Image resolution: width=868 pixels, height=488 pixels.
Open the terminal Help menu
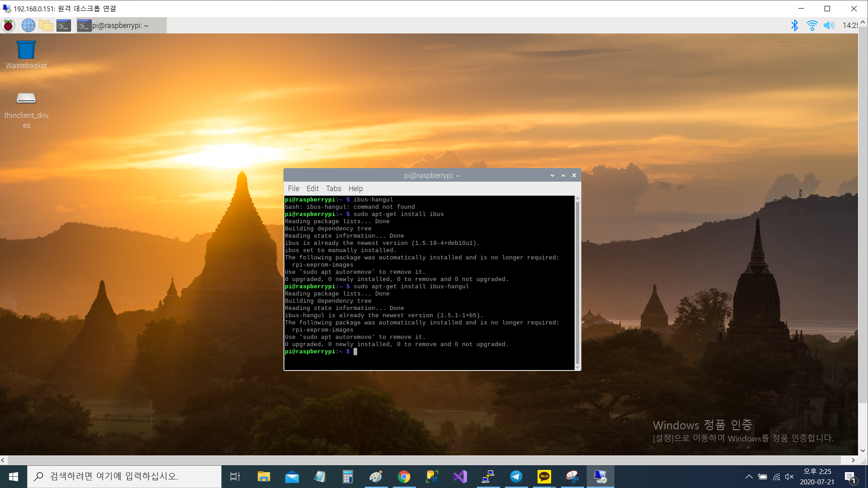(x=355, y=188)
